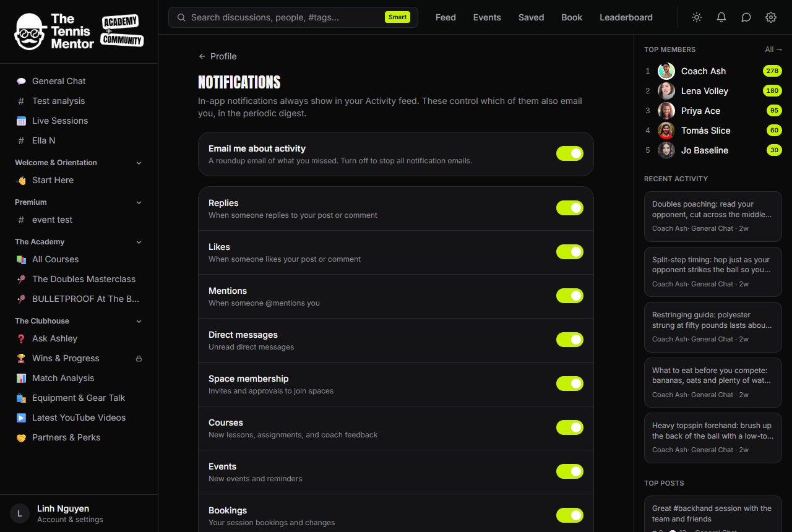Open The Doubles Masterclass racket icon
This screenshot has height=532, width=792.
click(21, 279)
